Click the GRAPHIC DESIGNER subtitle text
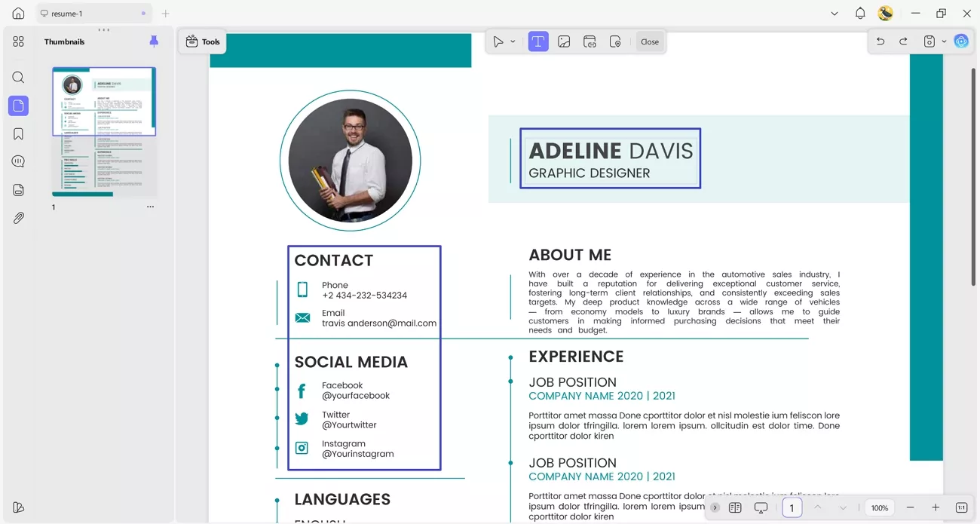Screen dimensions: 980x524 (590, 173)
